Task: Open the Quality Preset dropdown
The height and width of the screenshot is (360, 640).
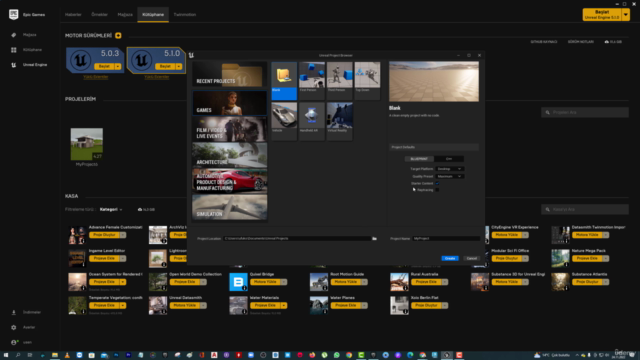Action: click(449, 176)
